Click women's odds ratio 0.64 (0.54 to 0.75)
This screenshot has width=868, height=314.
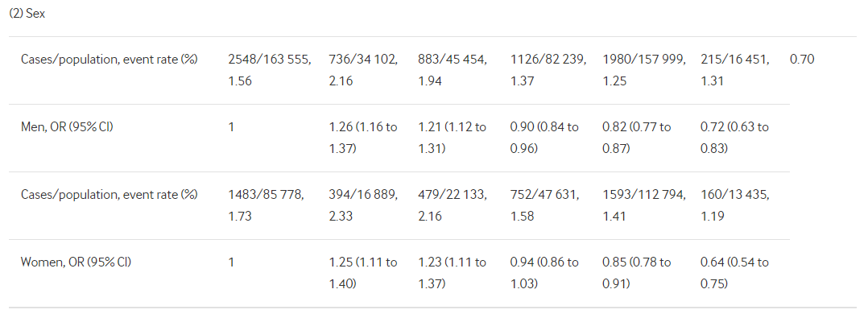734,273
